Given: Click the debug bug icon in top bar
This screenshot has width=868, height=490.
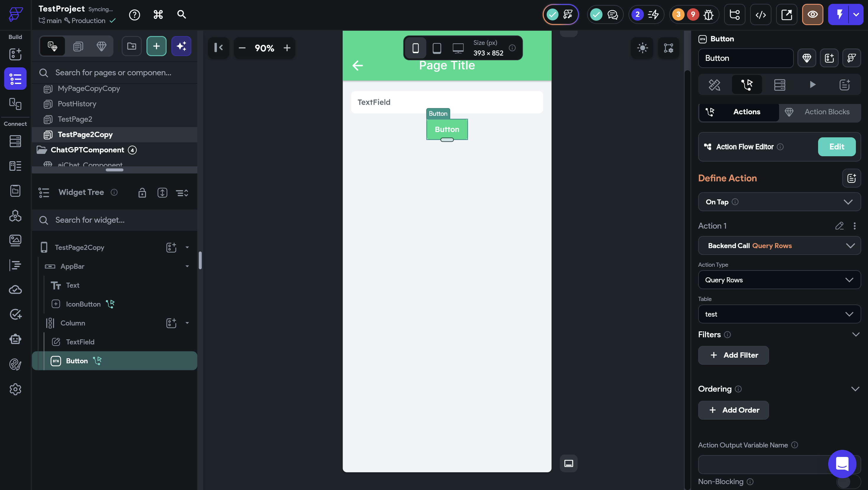Looking at the screenshot, I should pos(708,14).
